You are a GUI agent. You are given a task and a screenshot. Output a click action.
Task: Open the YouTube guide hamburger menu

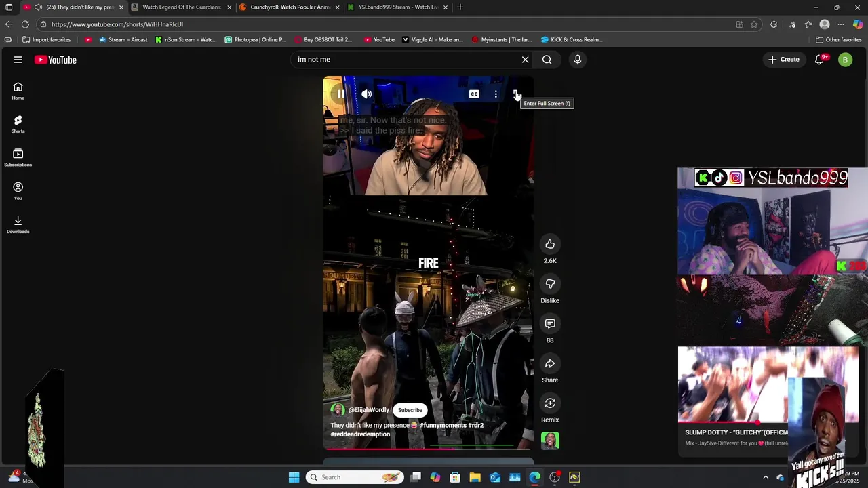click(18, 60)
